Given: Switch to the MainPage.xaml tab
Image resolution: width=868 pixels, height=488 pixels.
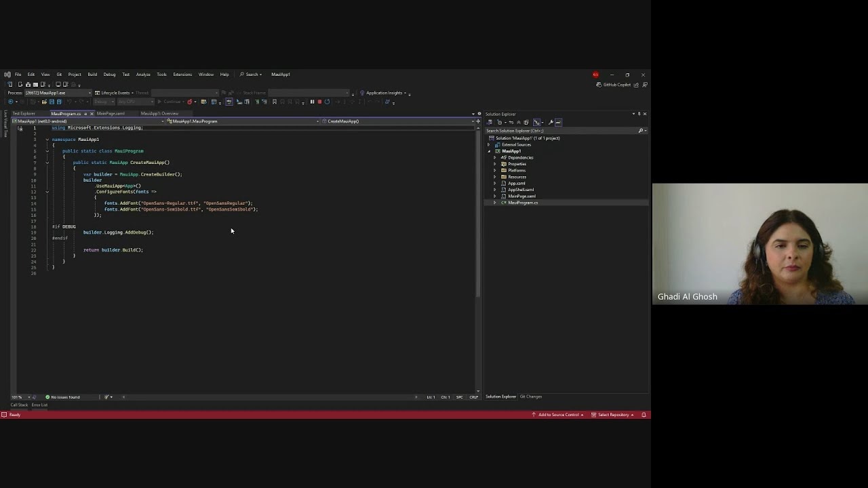Looking at the screenshot, I should [111, 113].
